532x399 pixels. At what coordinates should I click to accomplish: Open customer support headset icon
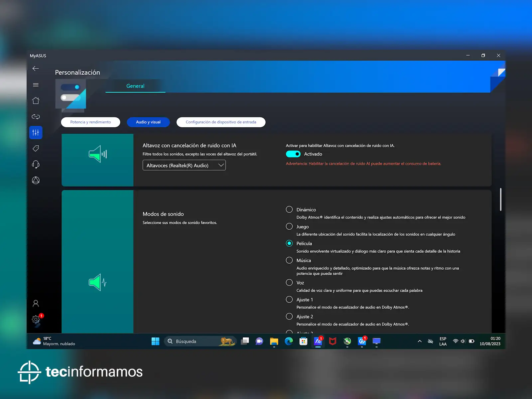tap(36, 164)
